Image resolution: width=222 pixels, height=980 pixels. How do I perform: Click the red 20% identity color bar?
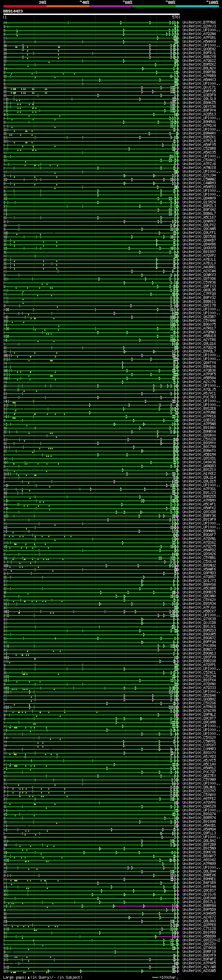(x=25, y=6)
